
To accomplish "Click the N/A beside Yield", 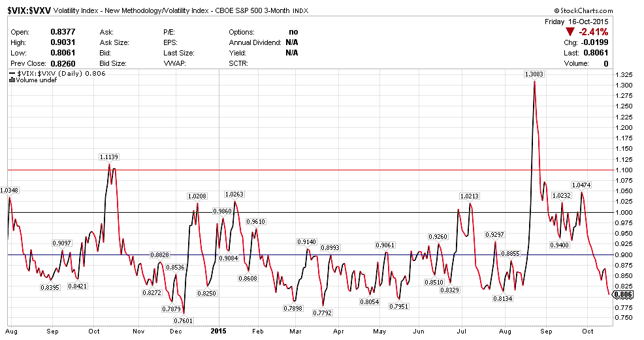I will [x=292, y=53].
